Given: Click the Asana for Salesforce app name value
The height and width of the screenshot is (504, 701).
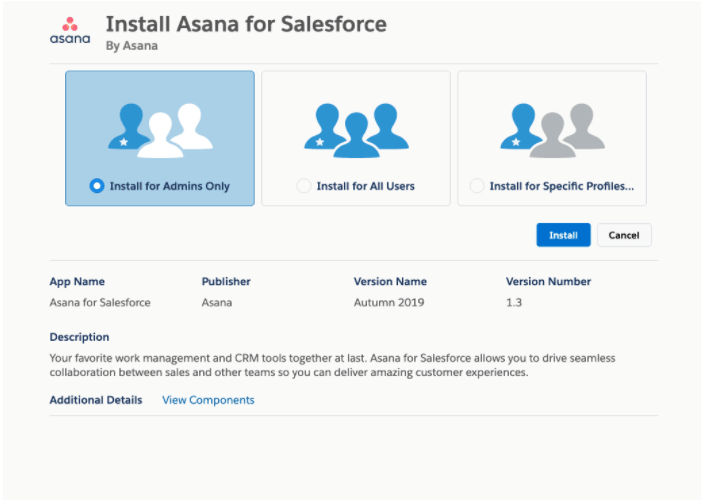Looking at the screenshot, I should click(x=100, y=302).
